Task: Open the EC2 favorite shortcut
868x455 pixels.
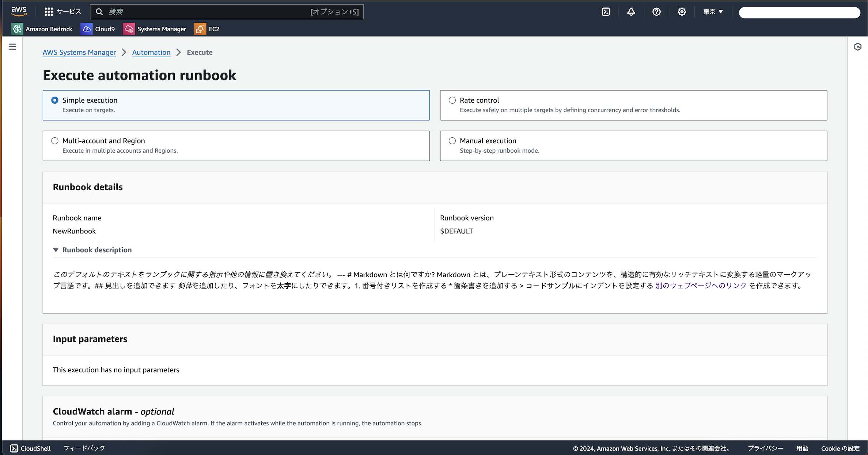Action: pyautogui.click(x=207, y=29)
